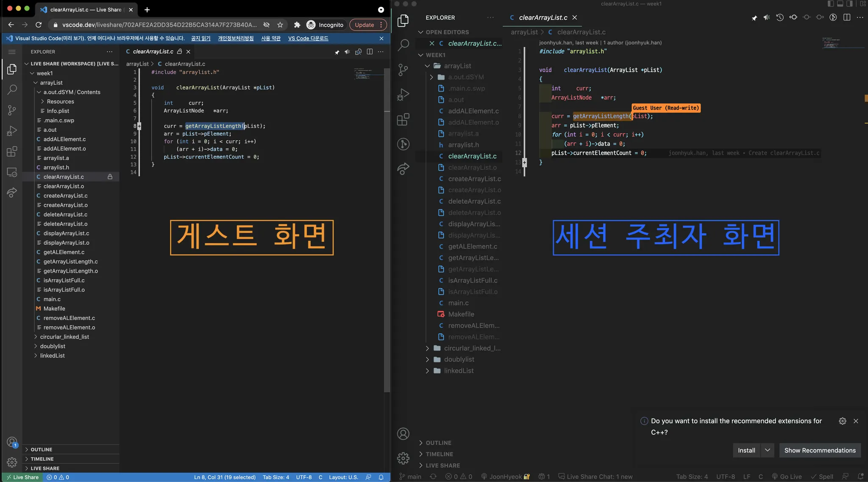This screenshot has width=868, height=482.
Task: Open Live Share icon in host activity bar
Action: 403,169
